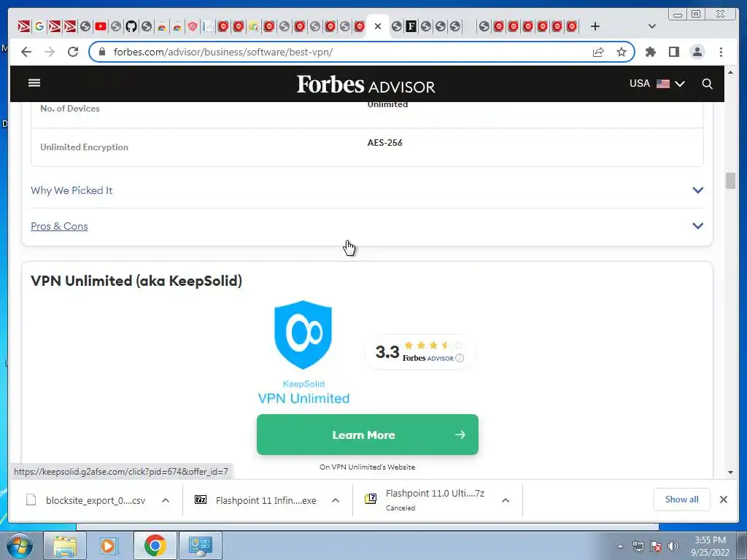
Task: Open options for the blocksite_export csv download
Action: [x=166, y=500]
